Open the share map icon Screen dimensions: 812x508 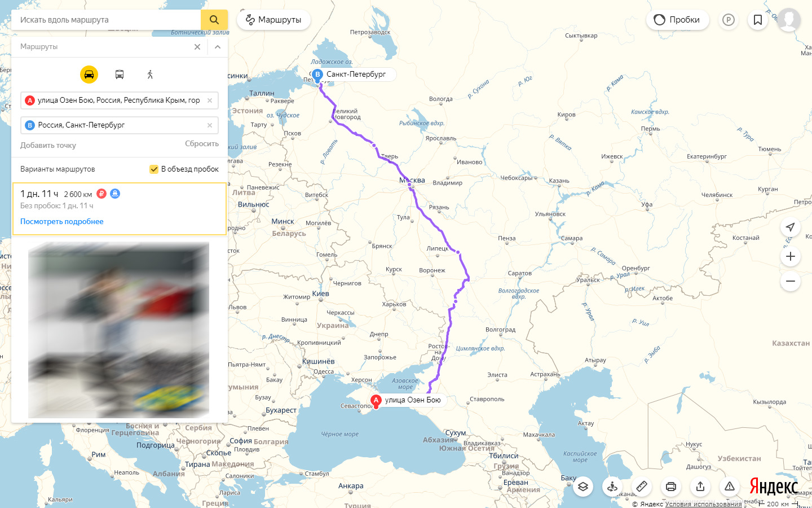click(700, 486)
